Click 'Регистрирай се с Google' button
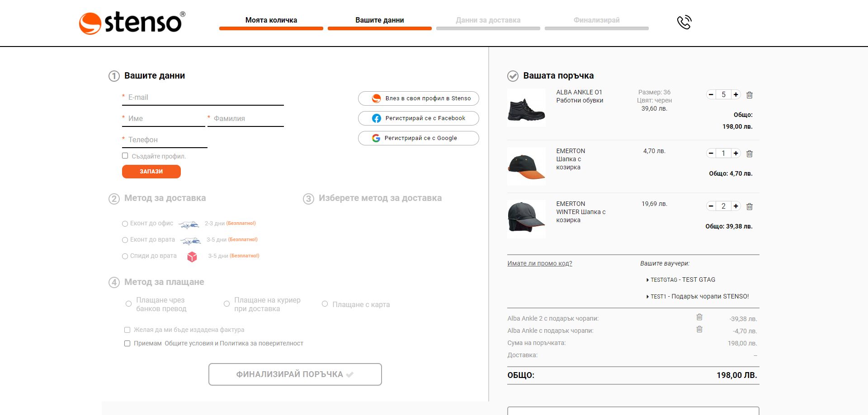The width and height of the screenshot is (868, 415). coord(419,138)
